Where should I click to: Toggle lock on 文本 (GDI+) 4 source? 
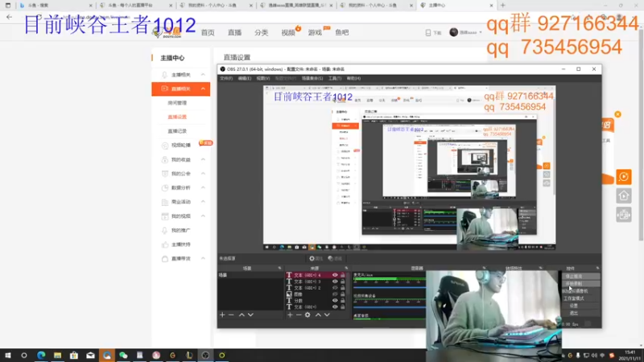tap(343, 275)
